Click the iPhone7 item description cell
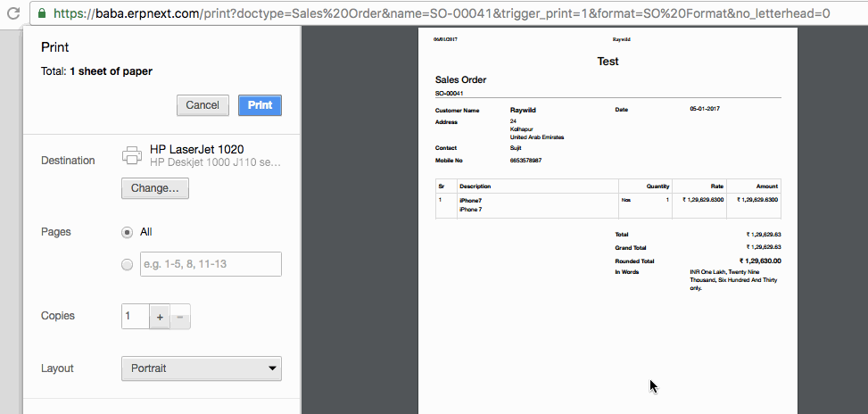This screenshot has height=414, width=868. (x=537, y=205)
